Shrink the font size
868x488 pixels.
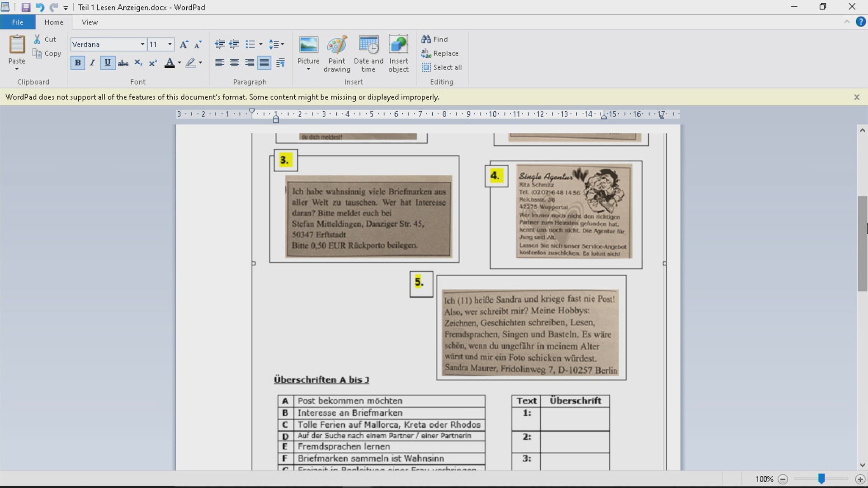point(198,44)
